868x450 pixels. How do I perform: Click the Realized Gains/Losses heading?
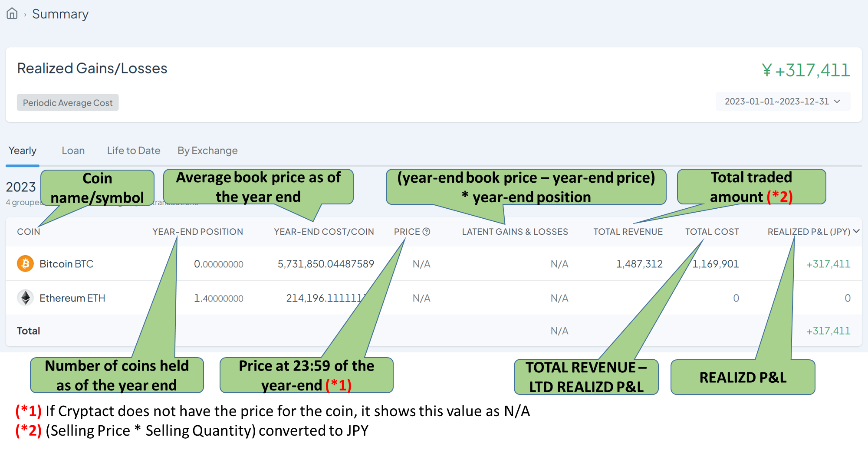pyautogui.click(x=92, y=69)
